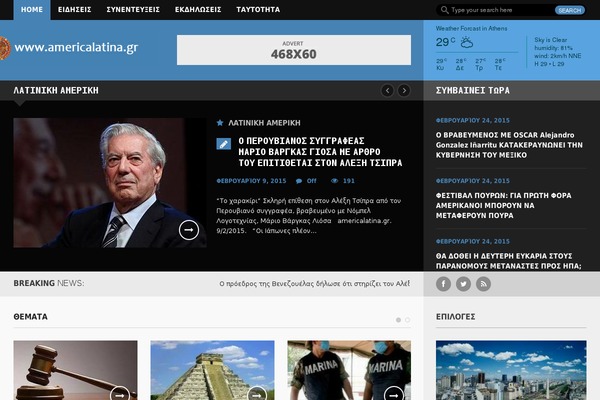Open the gavel thumbnail article
This screenshot has width=600, height=400.
[x=75, y=370]
